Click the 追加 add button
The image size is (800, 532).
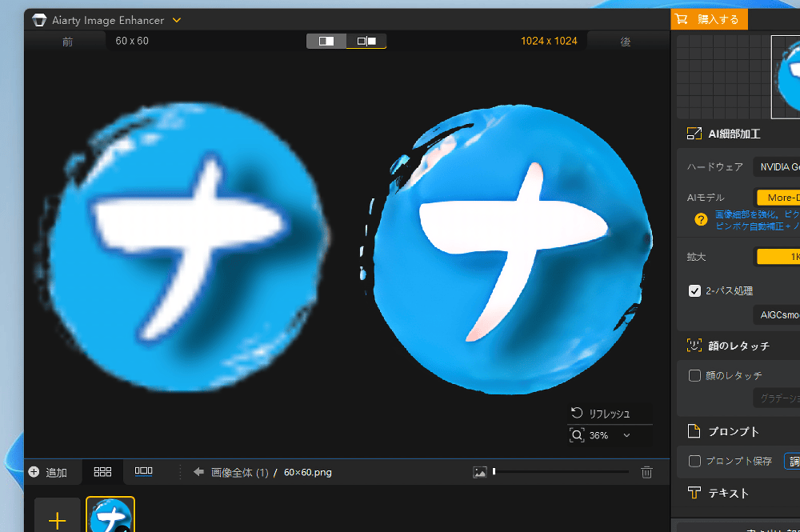tap(49, 472)
